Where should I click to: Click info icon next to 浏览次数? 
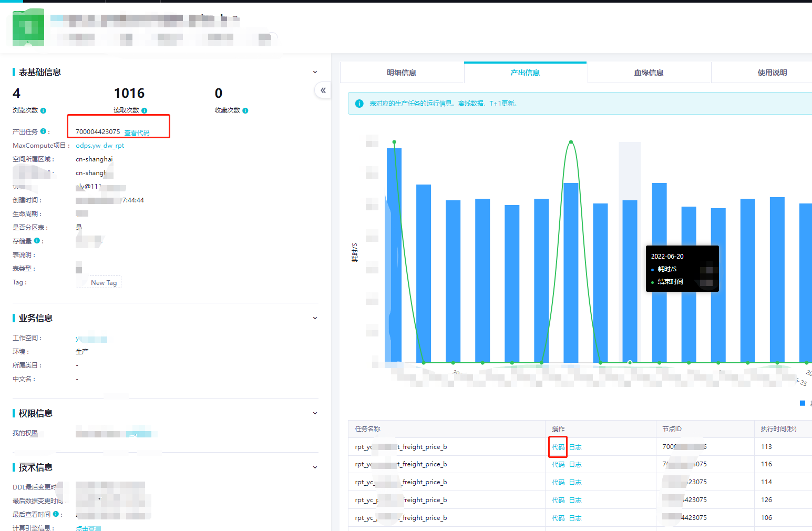pos(43,110)
